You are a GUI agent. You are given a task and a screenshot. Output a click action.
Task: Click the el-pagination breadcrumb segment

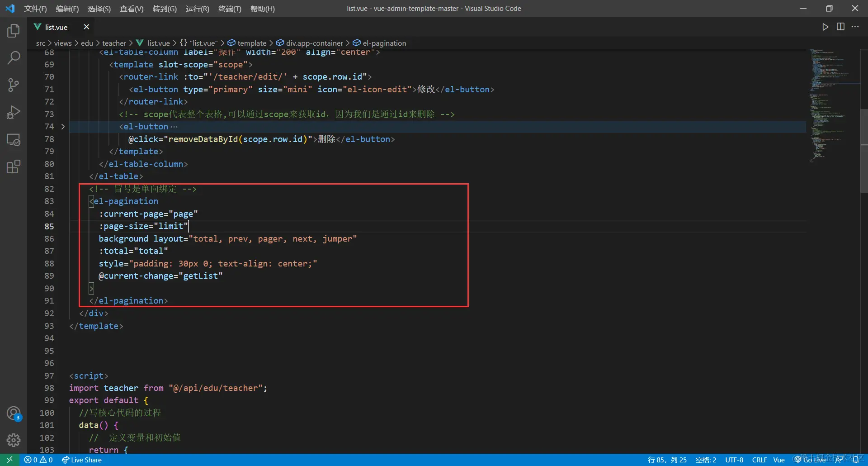pyautogui.click(x=379, y=43)
